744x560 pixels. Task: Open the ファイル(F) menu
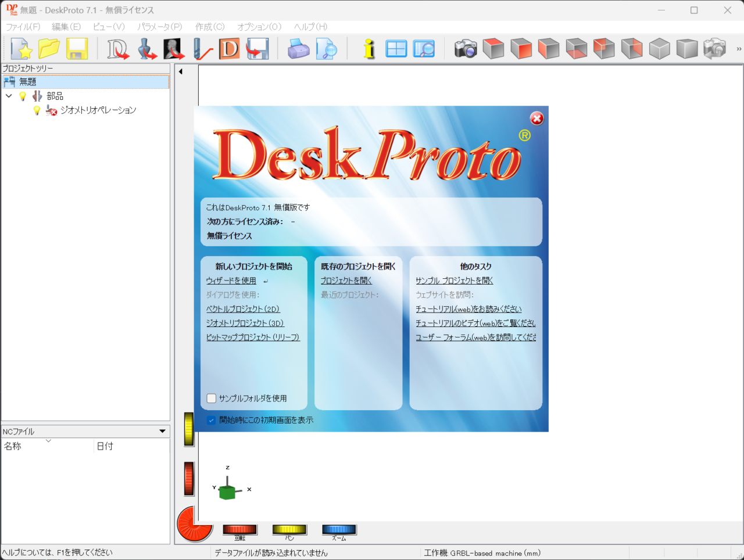pyautogui.click(x=23, y=27)
